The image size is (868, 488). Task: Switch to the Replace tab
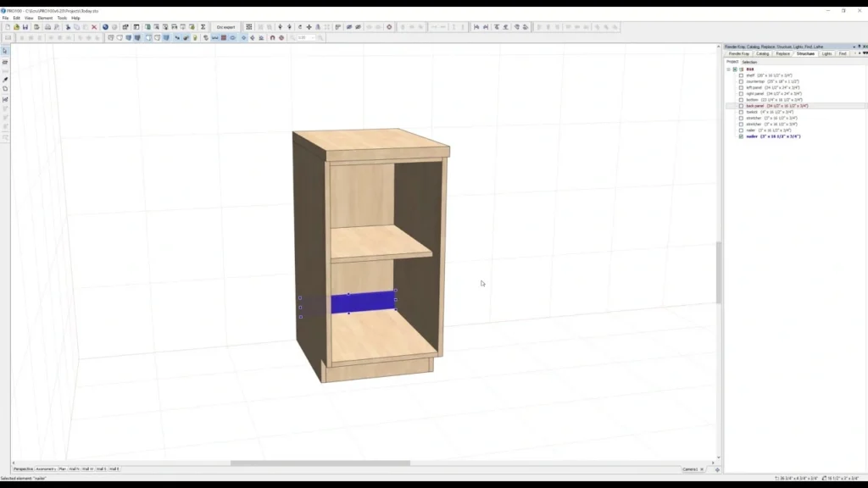click(782, 53)
